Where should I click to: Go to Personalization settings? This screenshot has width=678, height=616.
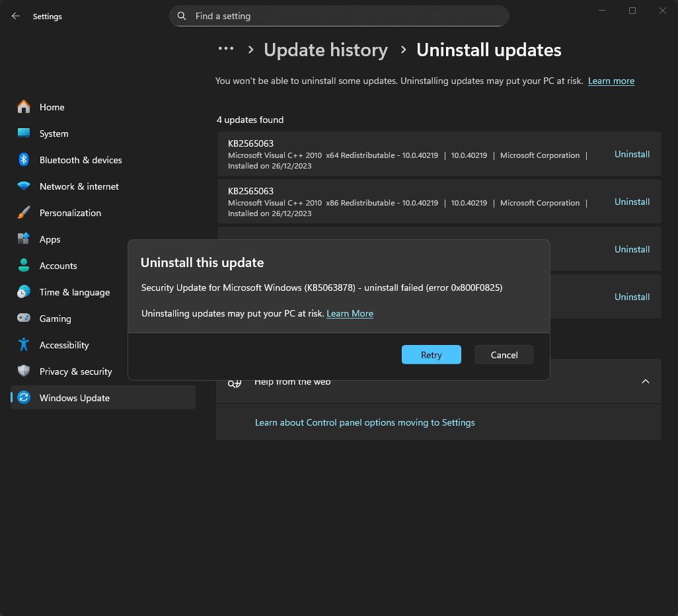pyautogui.click(x=103, y=212)
